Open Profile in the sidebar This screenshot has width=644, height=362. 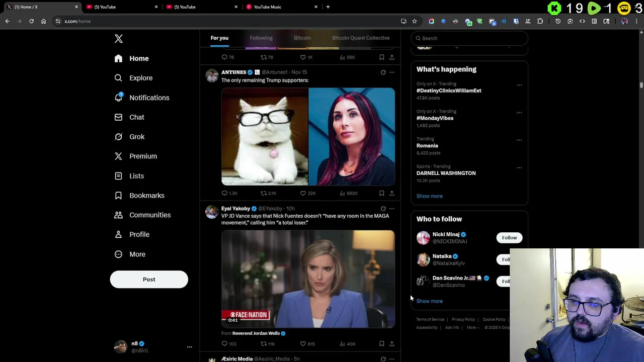[132, 234]
